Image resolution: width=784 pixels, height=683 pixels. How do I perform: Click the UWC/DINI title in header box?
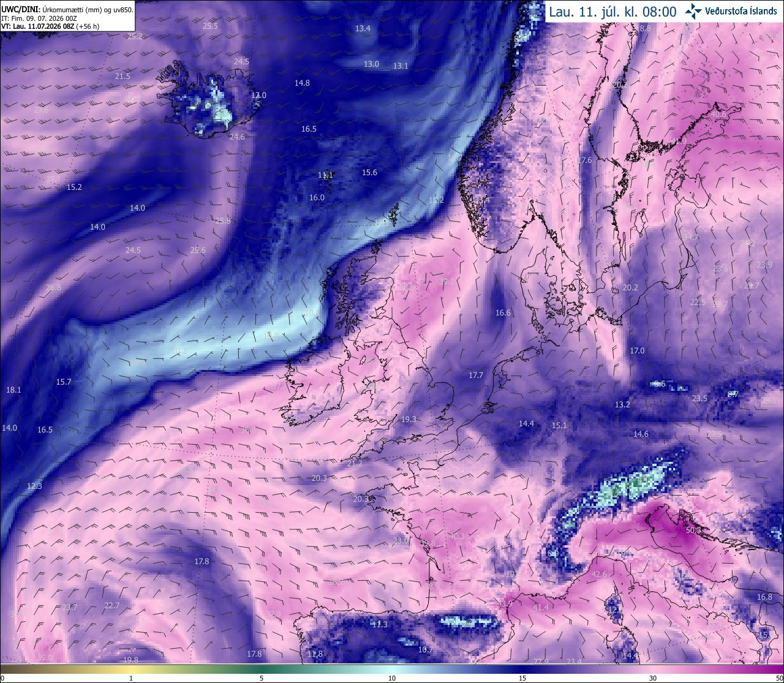pyautogui.click(x=21, y=9)
